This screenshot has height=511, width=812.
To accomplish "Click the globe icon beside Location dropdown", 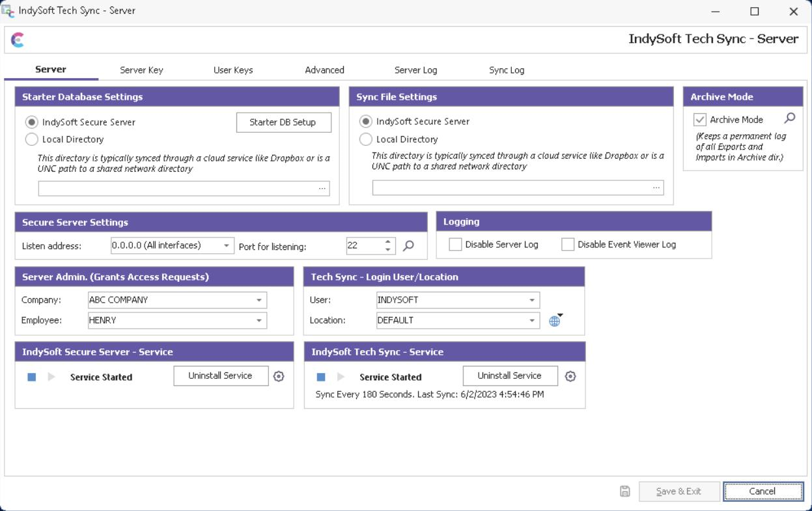I will pos(554,321).
